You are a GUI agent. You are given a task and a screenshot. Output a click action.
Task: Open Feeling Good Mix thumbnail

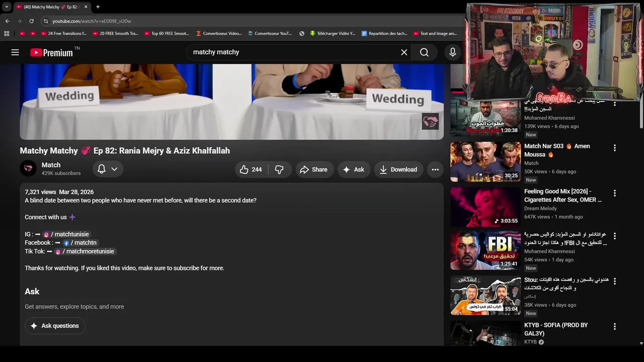486,207
